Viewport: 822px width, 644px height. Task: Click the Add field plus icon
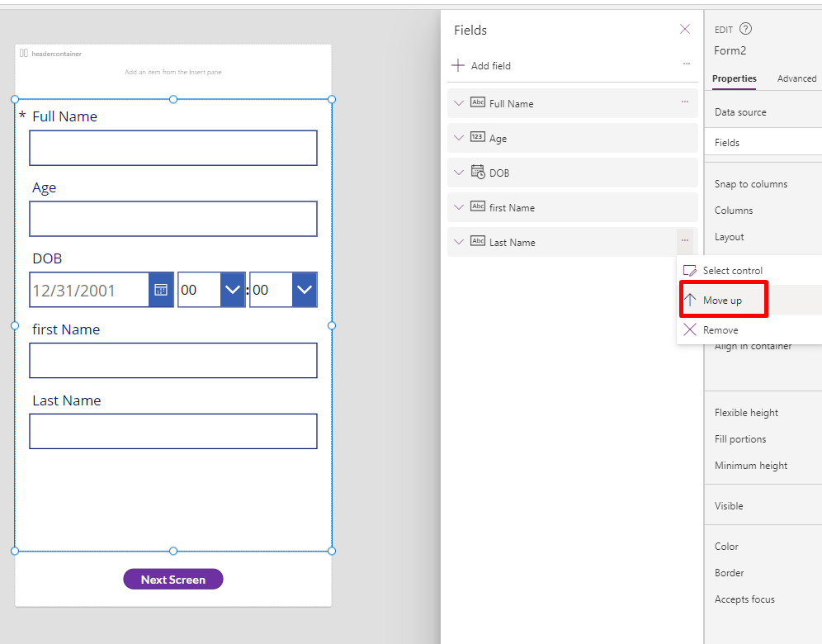click(x=458, y=65)
